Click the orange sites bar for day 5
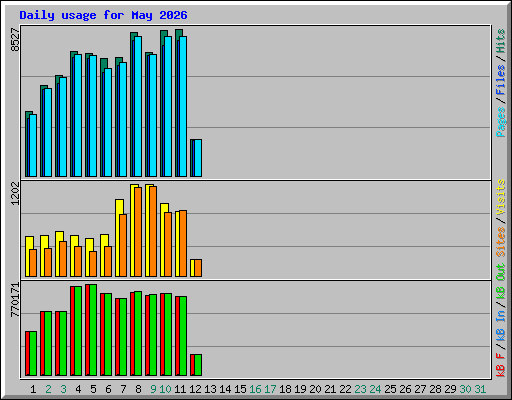This screenshot has width=512, height=400. coord(93,264)
